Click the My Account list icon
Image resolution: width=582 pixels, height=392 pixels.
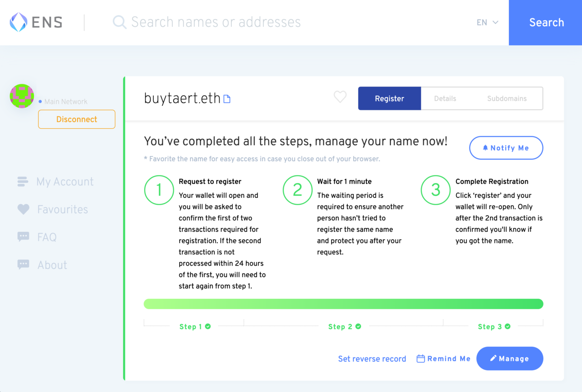click(x=23, y=182)
